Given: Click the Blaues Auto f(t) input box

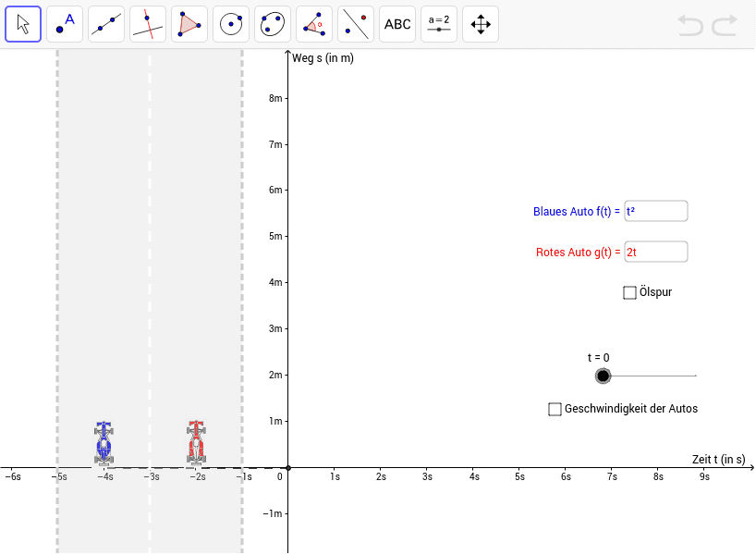Looking at the screenshot, I should click(x=655, y=212).
